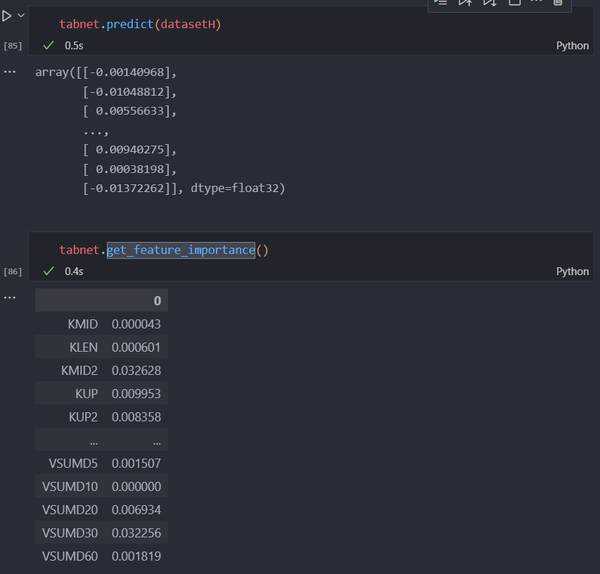
Task: Change language mode of the predict cell
Action: [572, 46]
